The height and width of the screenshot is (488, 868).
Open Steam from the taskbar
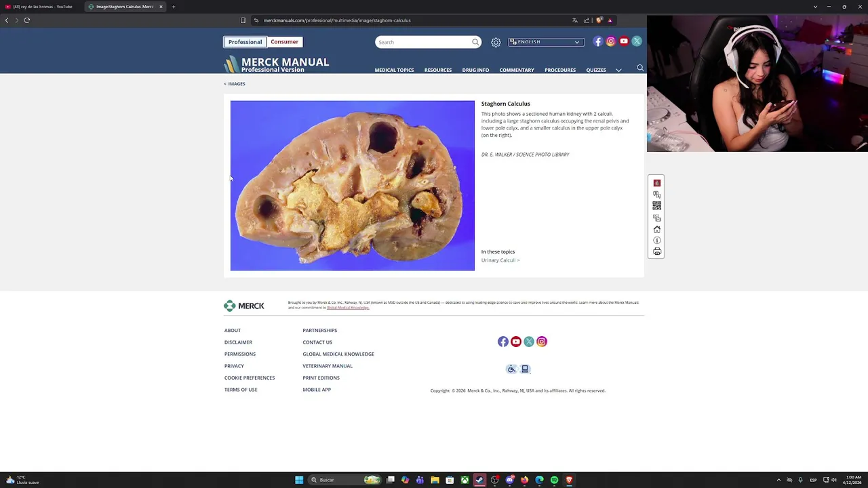[x=479, y=480]
